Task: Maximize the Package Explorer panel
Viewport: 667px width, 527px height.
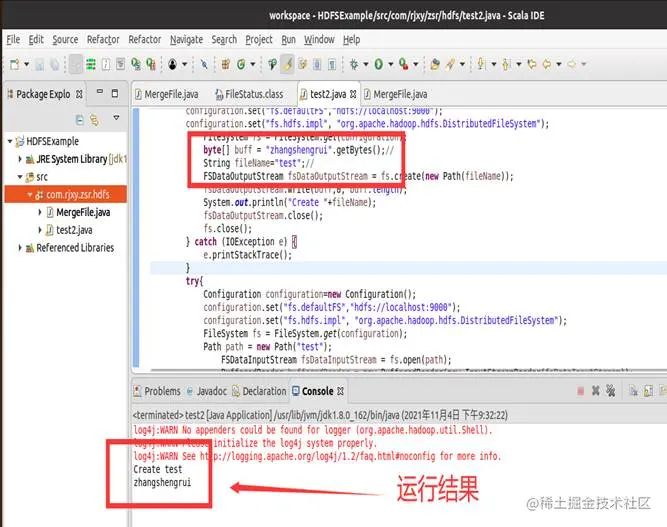Action: (x=114, y=93)
